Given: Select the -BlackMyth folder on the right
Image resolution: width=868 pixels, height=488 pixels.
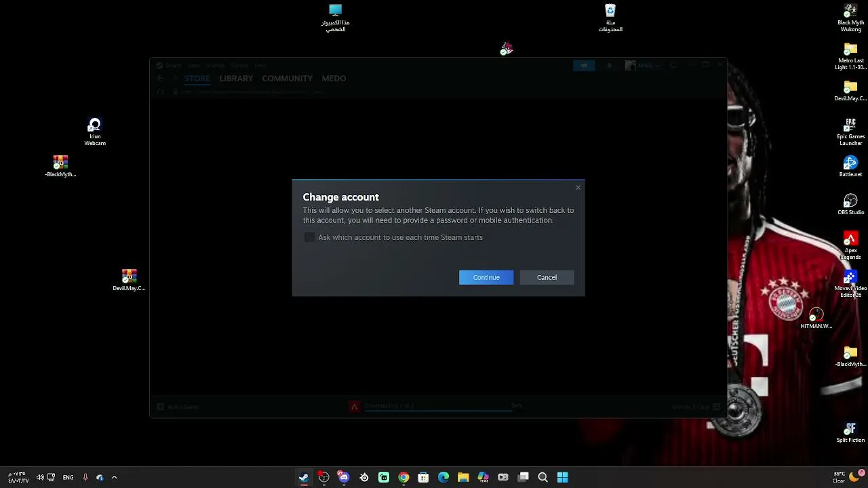Looking at the screenshot, I should pyautogui.click(x=850, y=357).
